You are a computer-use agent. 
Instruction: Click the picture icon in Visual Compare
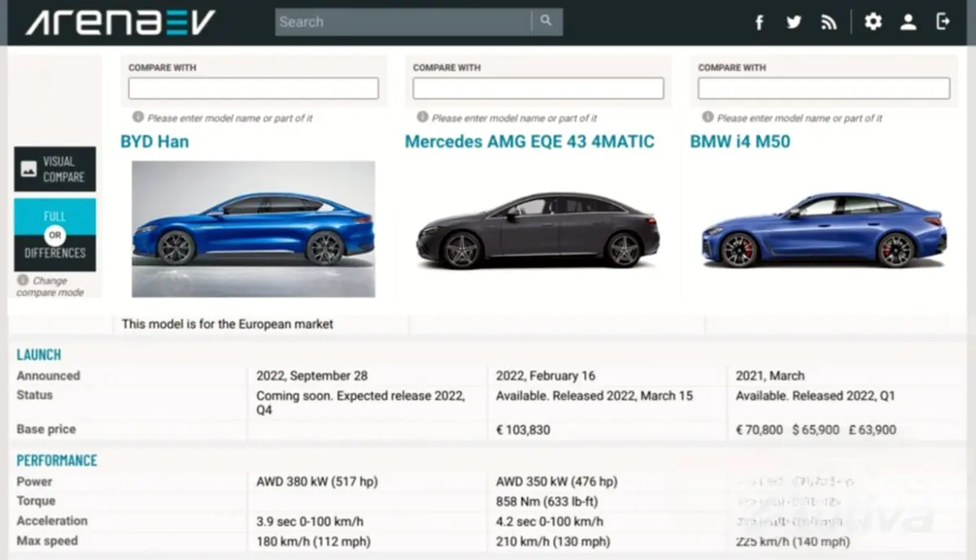[29, 169]
